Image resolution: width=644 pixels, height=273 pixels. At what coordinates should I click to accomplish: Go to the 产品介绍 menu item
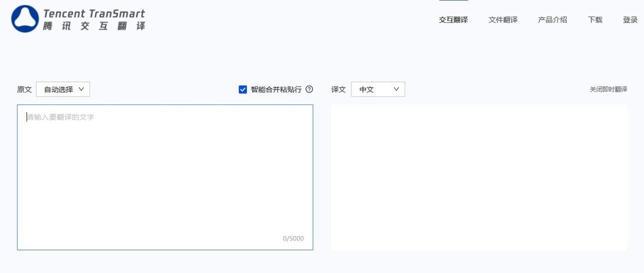tap(553, 20)
